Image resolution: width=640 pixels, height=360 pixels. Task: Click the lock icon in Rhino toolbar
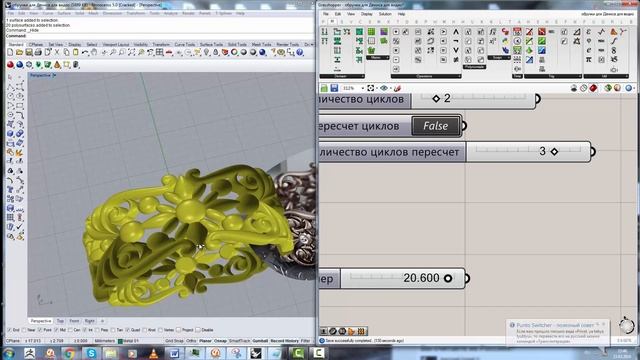coord(216,52)
